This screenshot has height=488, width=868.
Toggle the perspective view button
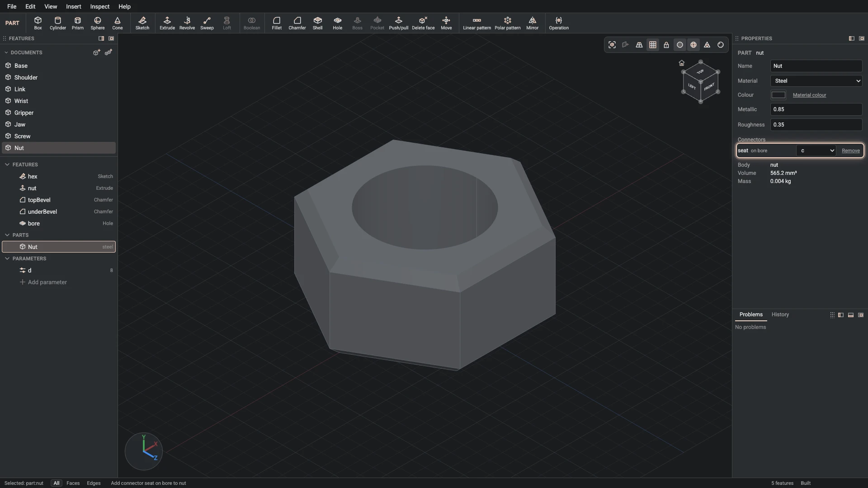coord(639,45)
